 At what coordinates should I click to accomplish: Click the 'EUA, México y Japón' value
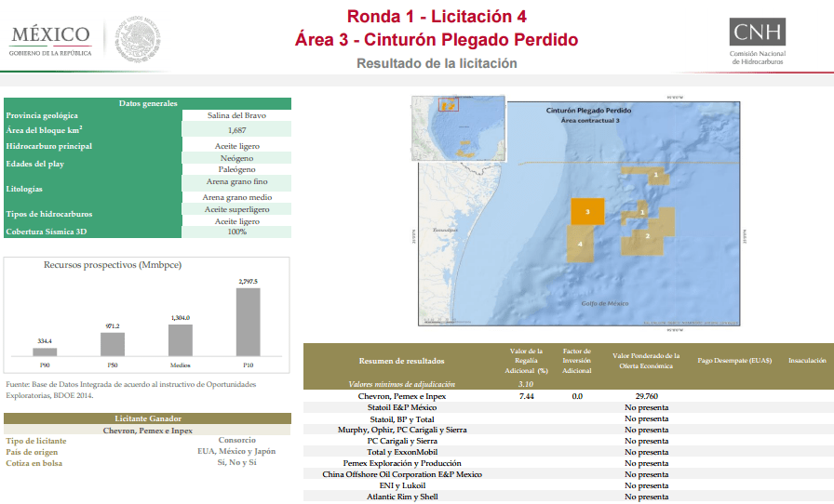click(x=236, y=451)
